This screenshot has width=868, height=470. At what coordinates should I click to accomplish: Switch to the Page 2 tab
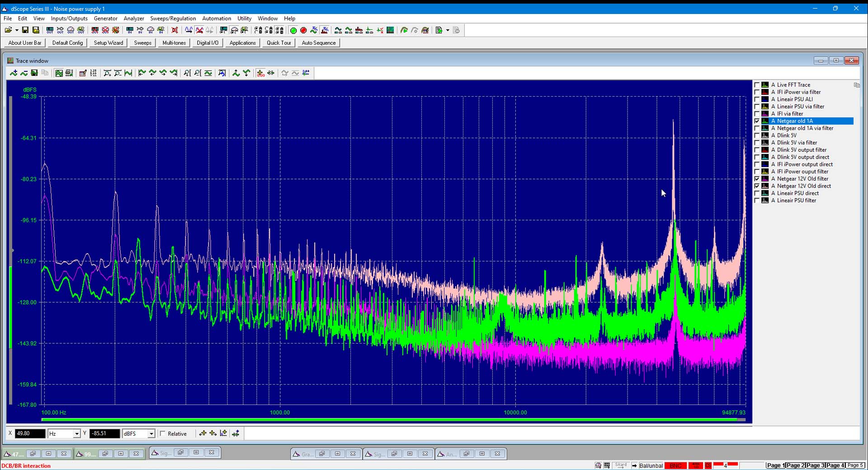(796, 465)
